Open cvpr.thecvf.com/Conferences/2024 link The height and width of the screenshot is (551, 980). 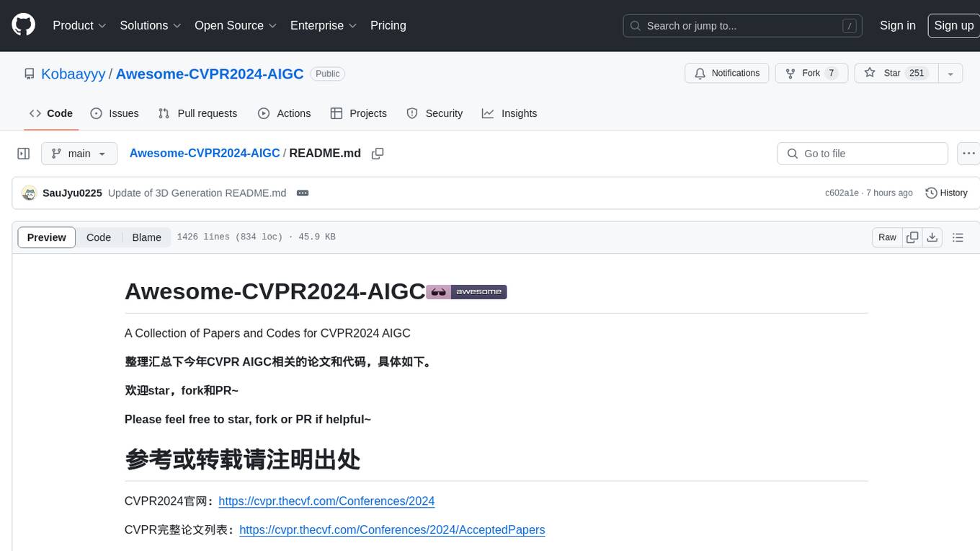pos(326,501)
